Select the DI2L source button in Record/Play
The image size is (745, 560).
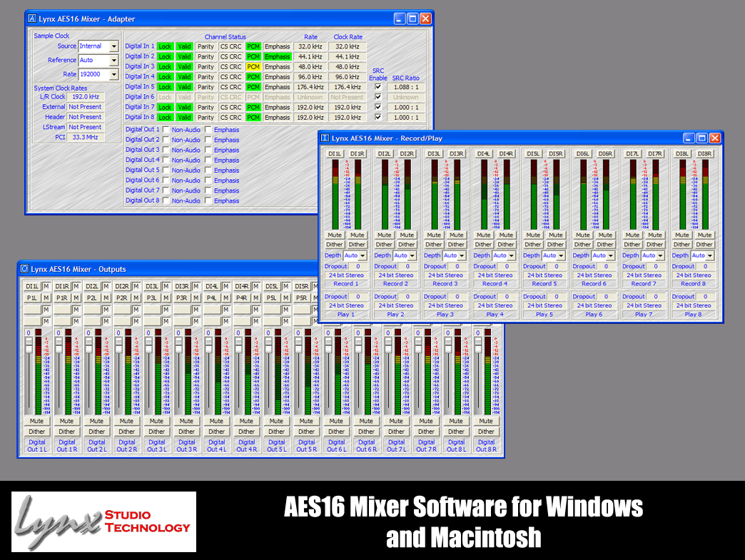385,153
